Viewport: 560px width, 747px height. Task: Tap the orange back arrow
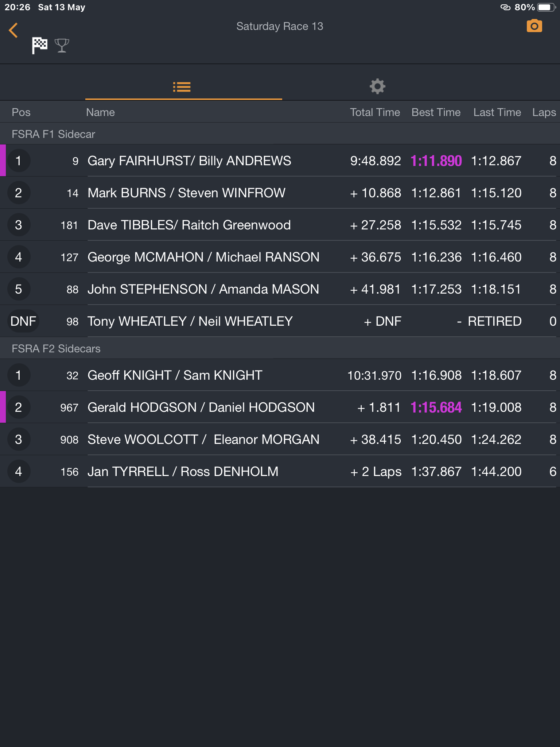(13, 30)
